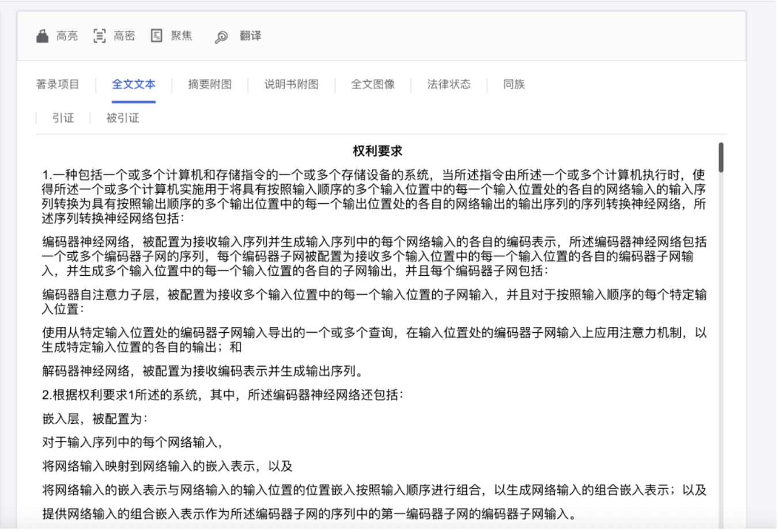Click the 权利要求 section heading

[x=377, y=151]
